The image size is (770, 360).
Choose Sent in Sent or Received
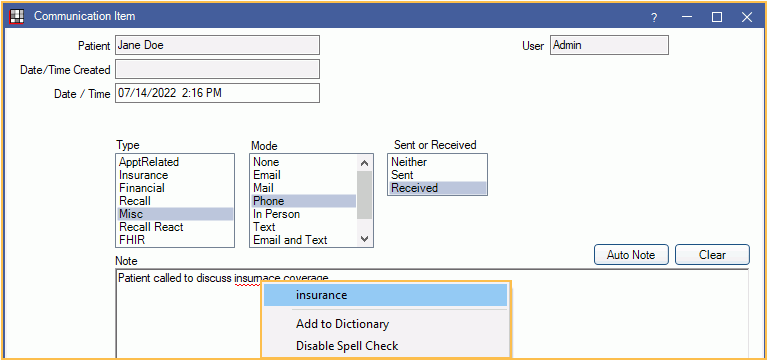437,175
